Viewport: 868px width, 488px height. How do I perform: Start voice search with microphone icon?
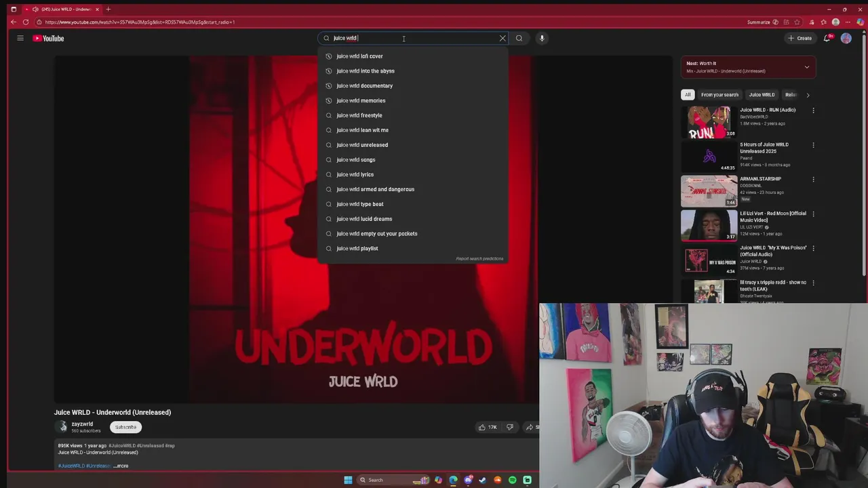click(x=542, y=38)
